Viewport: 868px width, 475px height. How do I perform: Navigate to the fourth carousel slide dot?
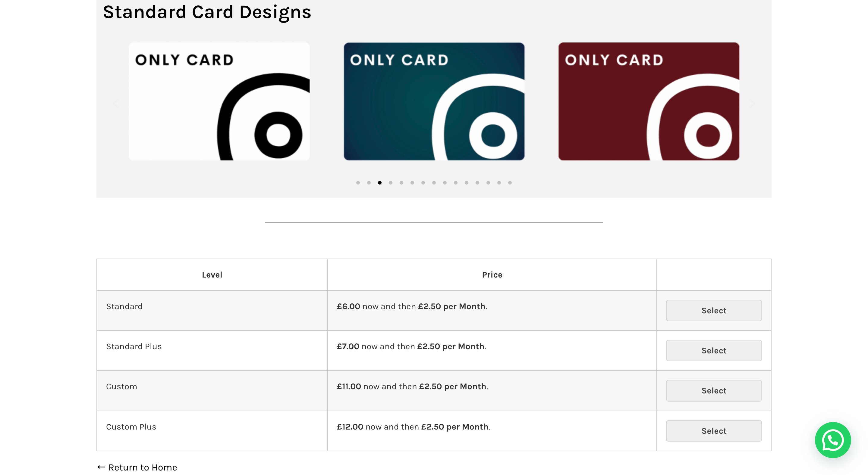click(391, 182)
